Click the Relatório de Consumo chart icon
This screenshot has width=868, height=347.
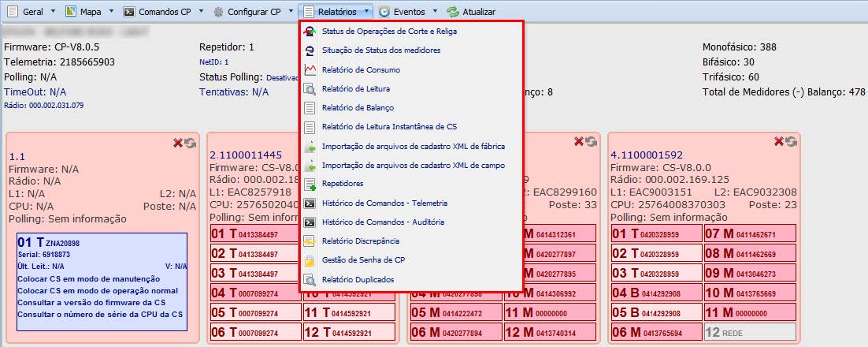(310, 69)
